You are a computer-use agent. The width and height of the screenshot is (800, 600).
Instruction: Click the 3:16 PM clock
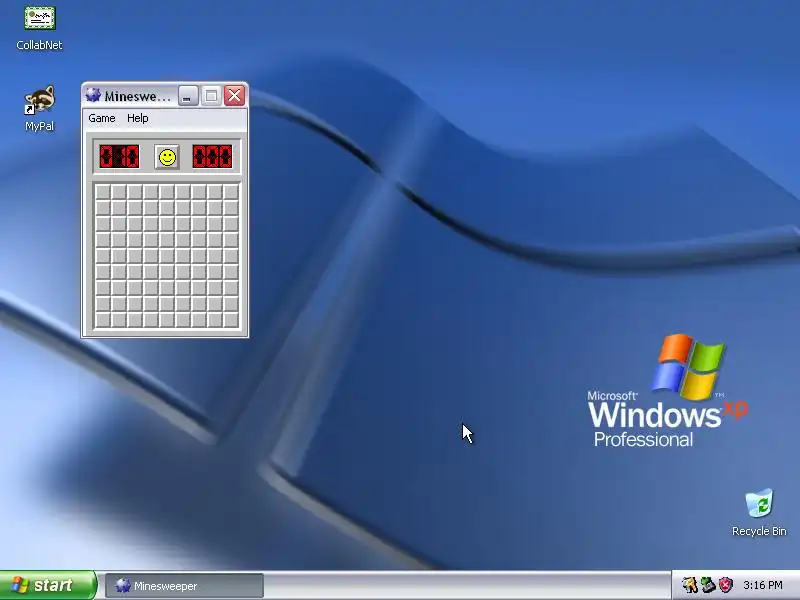pyautogui.click(x=762, y=585)
